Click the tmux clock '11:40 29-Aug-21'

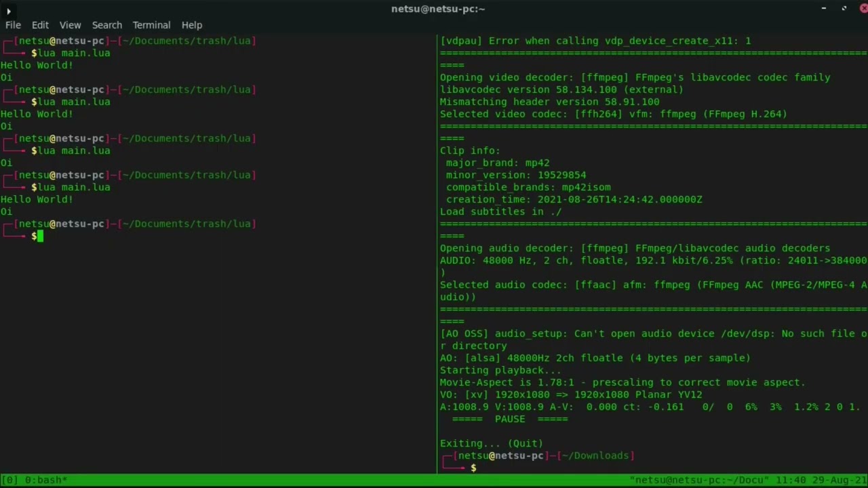[821, 480]
